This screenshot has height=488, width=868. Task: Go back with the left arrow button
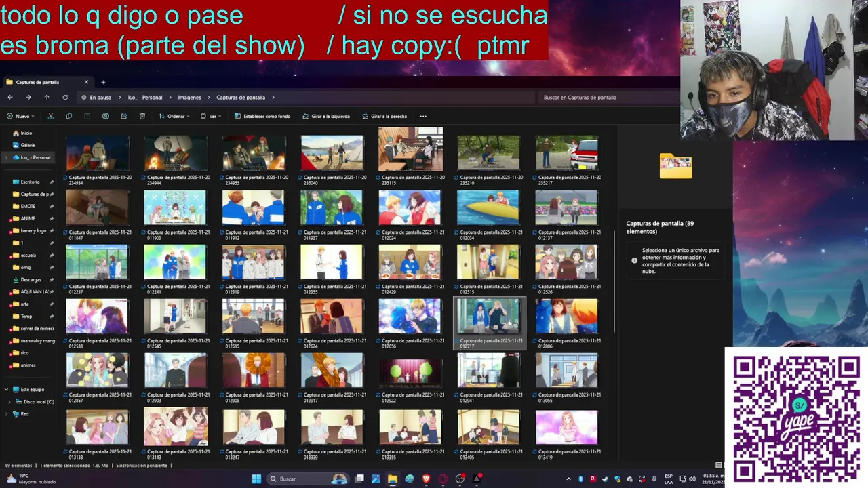tap(10, 97)
